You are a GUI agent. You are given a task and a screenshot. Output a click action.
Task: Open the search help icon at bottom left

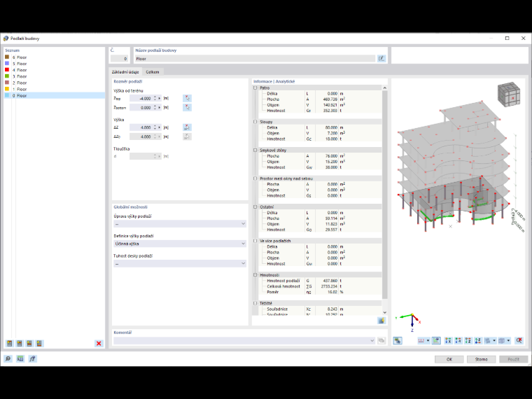click(x=8, y=358)
